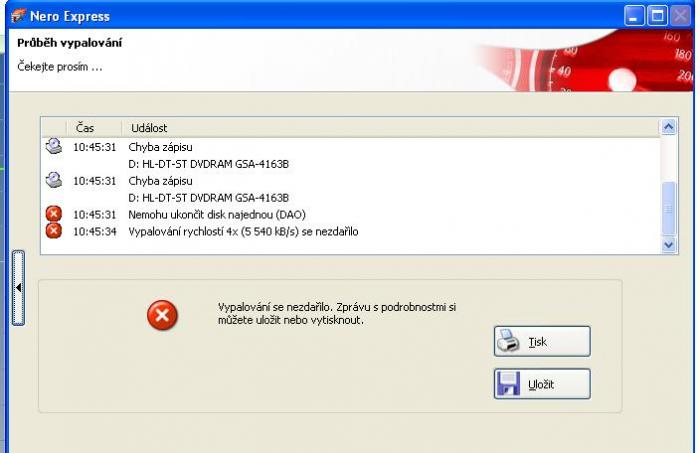Viewport: 700px width, 453px height.
Task: Click red error icon beside 'Vypalování rychlostí 4x'
Action: [x=54, y=231]
